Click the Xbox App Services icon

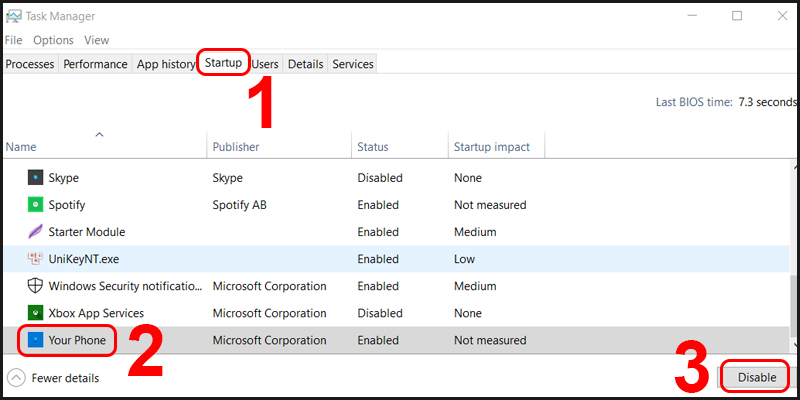click(x=35, y=313)
